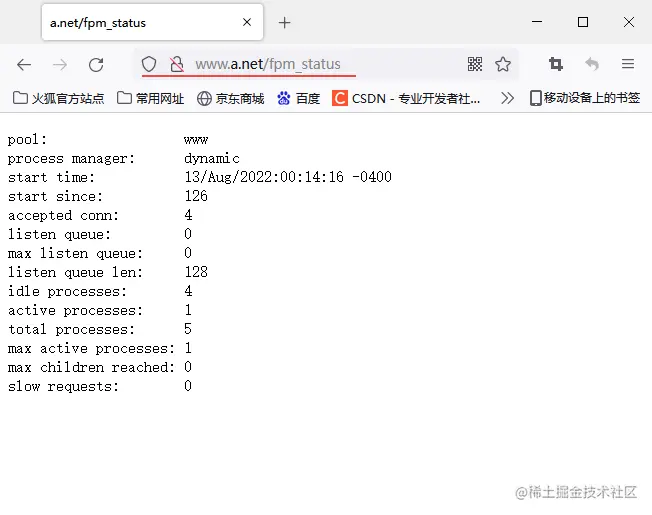Minimize the browser window
Screen dimensions: 652x515
(537, 22)
